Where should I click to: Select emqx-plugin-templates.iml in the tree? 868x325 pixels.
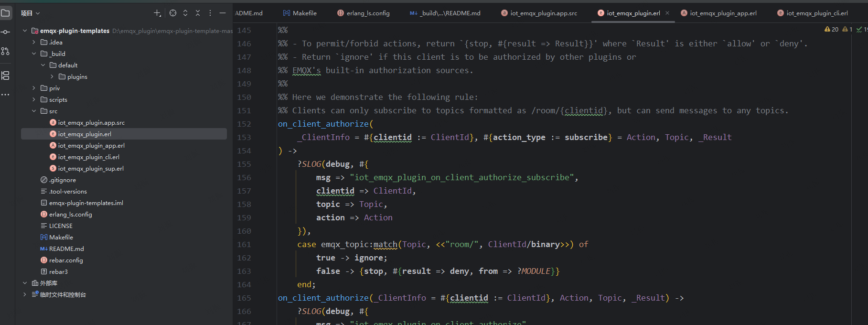tap(86, 203)
